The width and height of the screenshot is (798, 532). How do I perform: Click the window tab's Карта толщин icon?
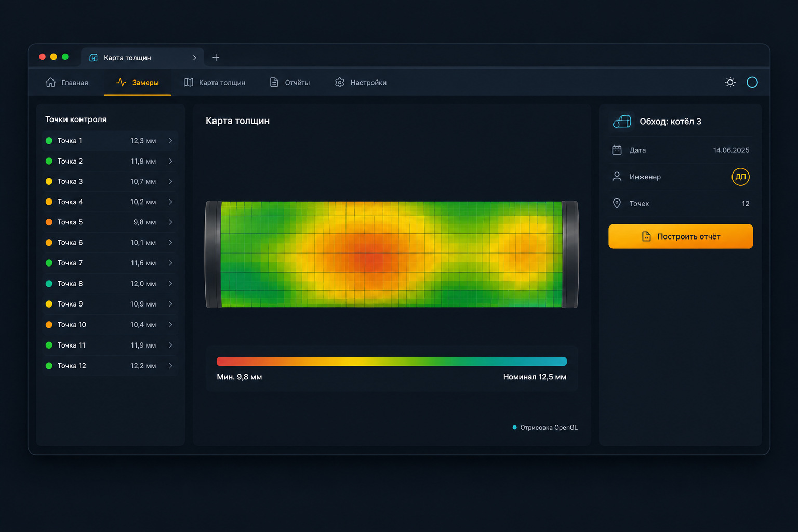[x=94, y=57]
